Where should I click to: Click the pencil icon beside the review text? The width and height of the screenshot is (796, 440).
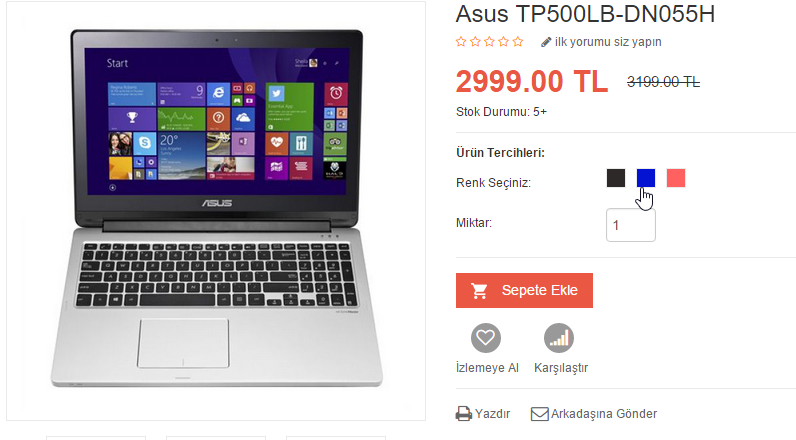[546, 42]
